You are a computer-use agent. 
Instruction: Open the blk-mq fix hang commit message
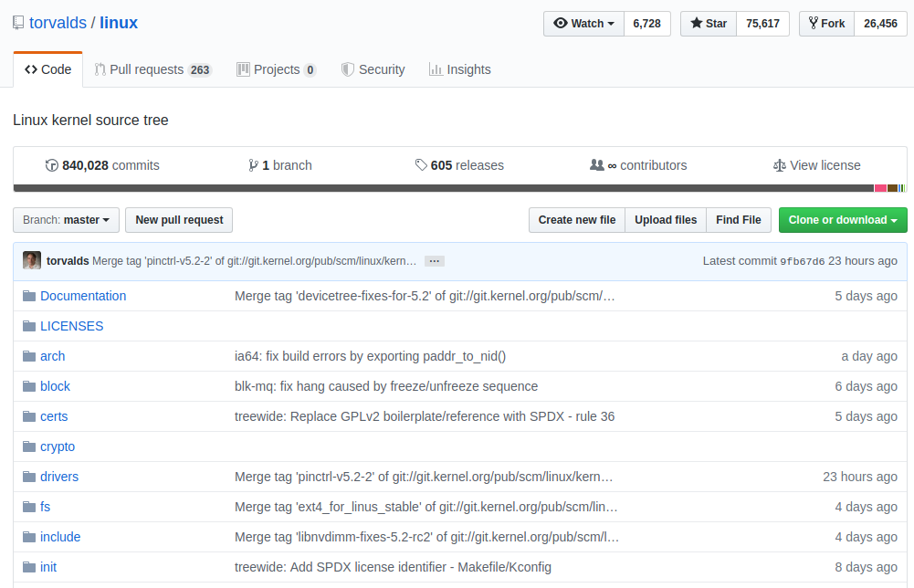[386, 386]
